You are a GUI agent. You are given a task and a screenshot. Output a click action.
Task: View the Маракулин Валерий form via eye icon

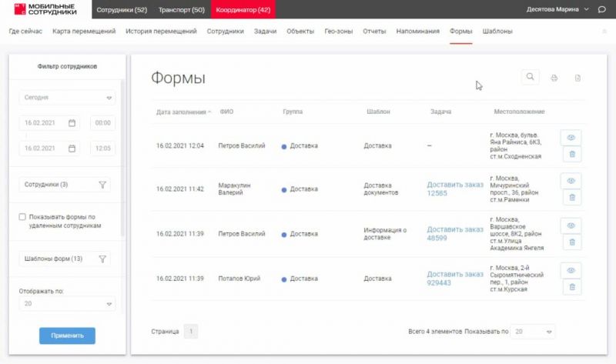coord(571,181)
